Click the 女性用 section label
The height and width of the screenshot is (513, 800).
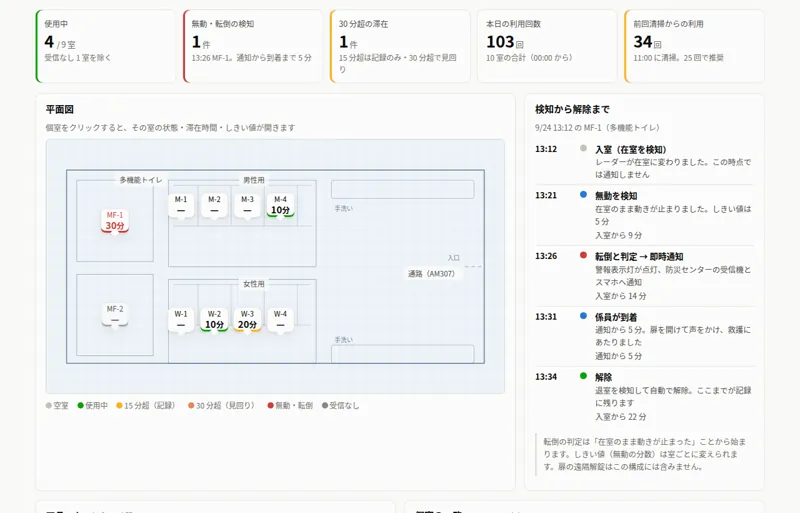[x=254, y=284]
